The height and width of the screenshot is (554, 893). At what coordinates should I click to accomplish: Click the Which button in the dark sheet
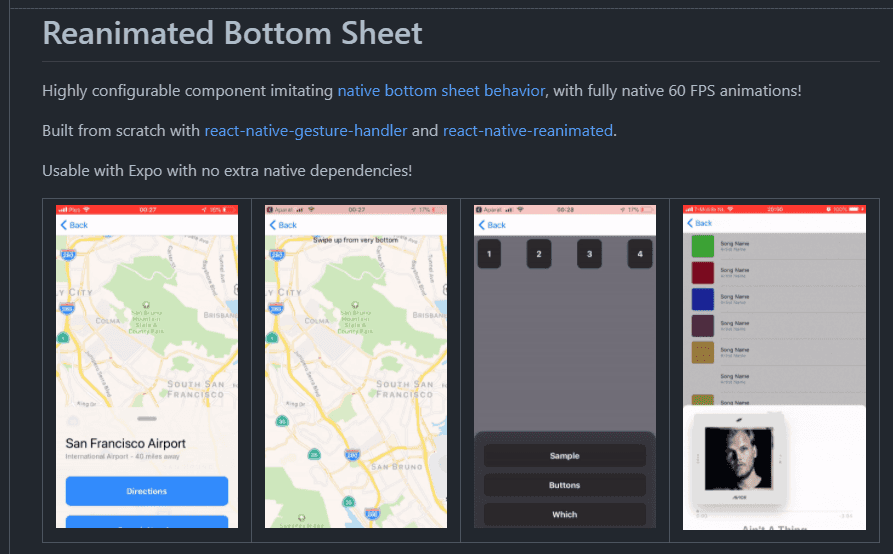coord(564,514)
